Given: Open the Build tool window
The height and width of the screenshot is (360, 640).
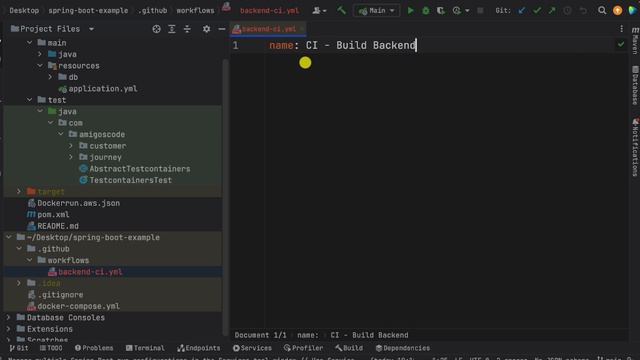Looking at the screenshot, I should (349, 348).
